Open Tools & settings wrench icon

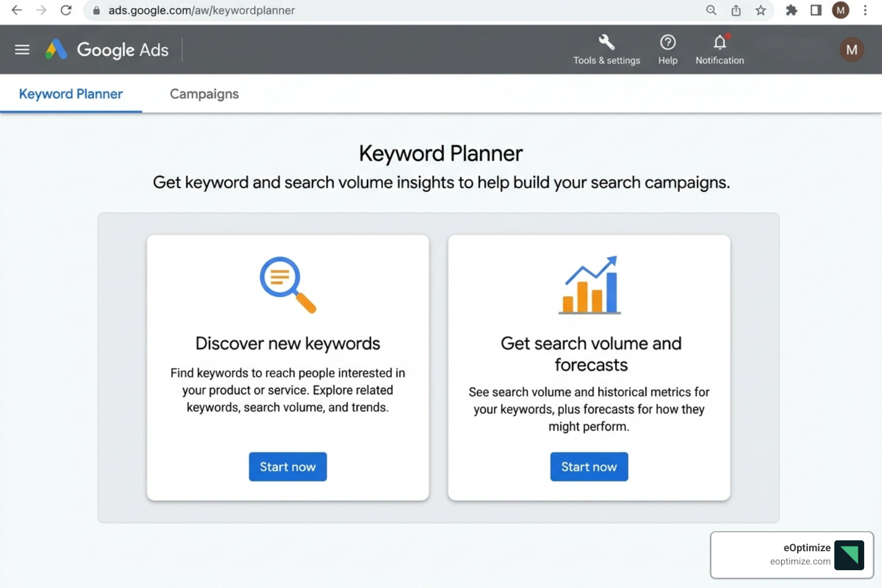tap(606, 42)
